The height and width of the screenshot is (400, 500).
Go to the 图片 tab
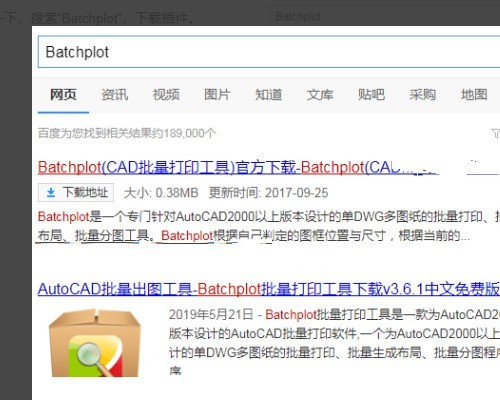[217, 95]
